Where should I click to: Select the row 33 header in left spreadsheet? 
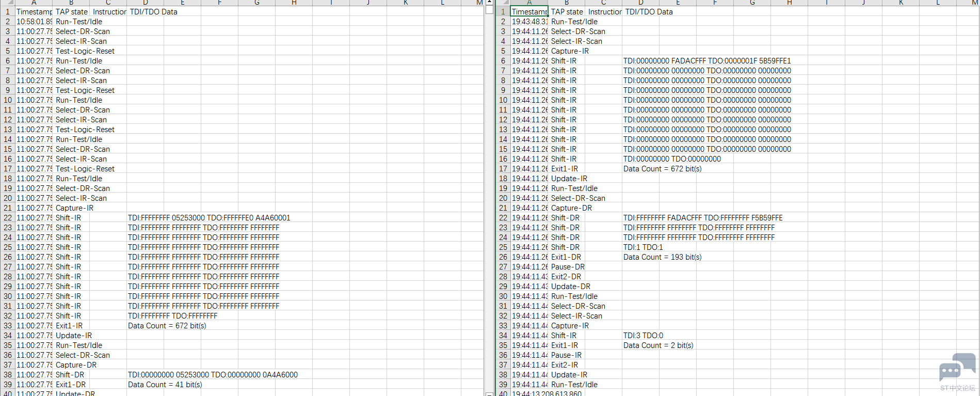pos(8,325)
